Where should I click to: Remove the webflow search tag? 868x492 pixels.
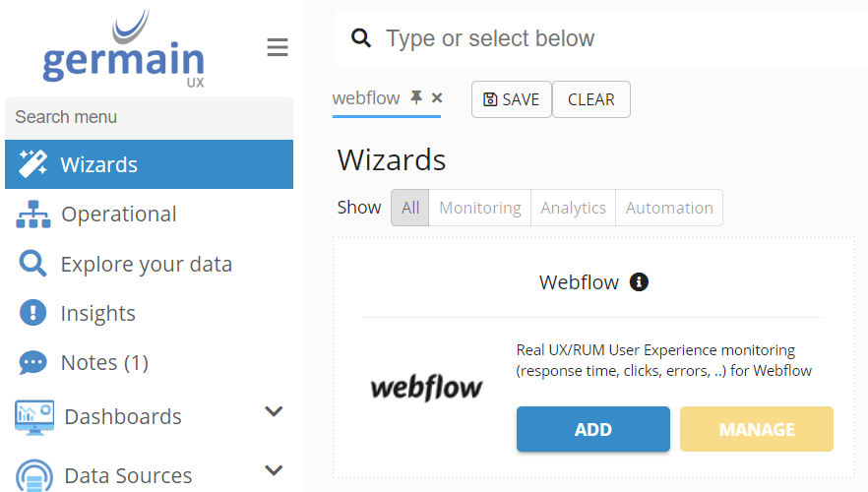tap(437, 97)
